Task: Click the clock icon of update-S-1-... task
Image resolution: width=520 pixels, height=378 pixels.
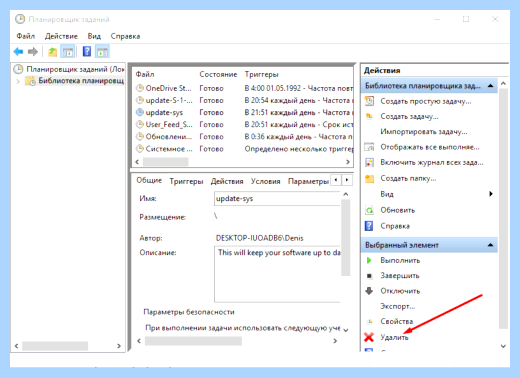Action: (140, 100)
